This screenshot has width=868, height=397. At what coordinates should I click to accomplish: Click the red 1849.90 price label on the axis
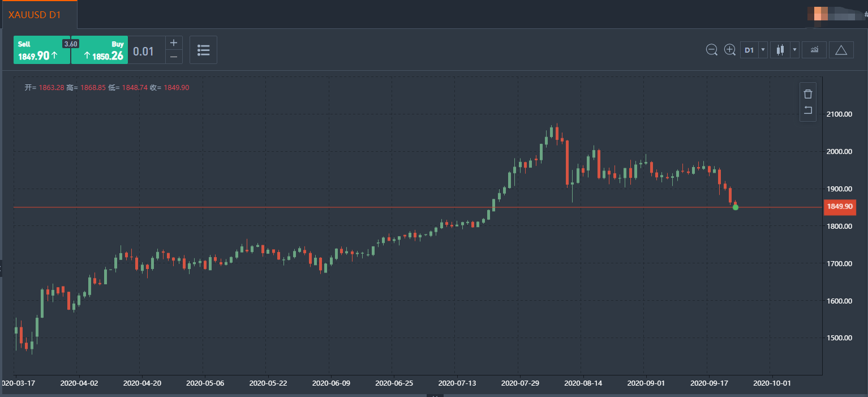(x=840, y=207)
